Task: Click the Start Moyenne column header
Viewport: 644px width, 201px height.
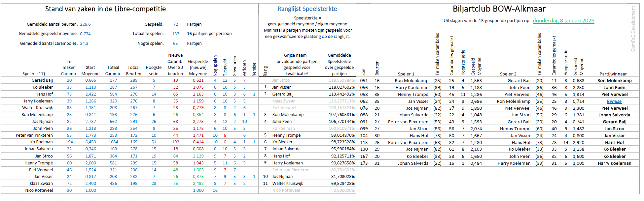Action: [90, 71]
